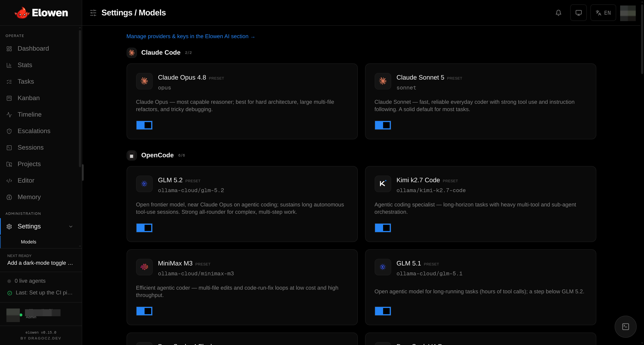Toggle the sidebar sliders icon beside Settings / Models
644x345 pixels.
[x=93, y=13]
